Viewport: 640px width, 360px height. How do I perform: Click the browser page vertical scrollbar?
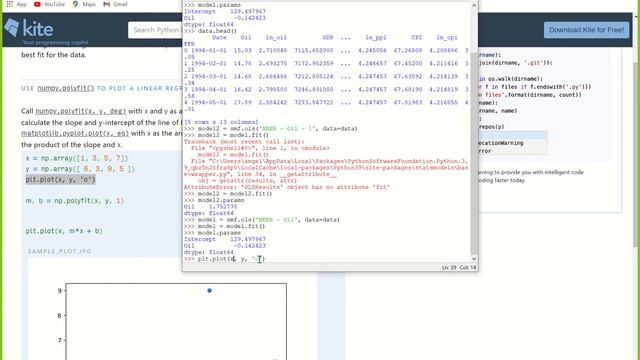click(x=636, y=155)
